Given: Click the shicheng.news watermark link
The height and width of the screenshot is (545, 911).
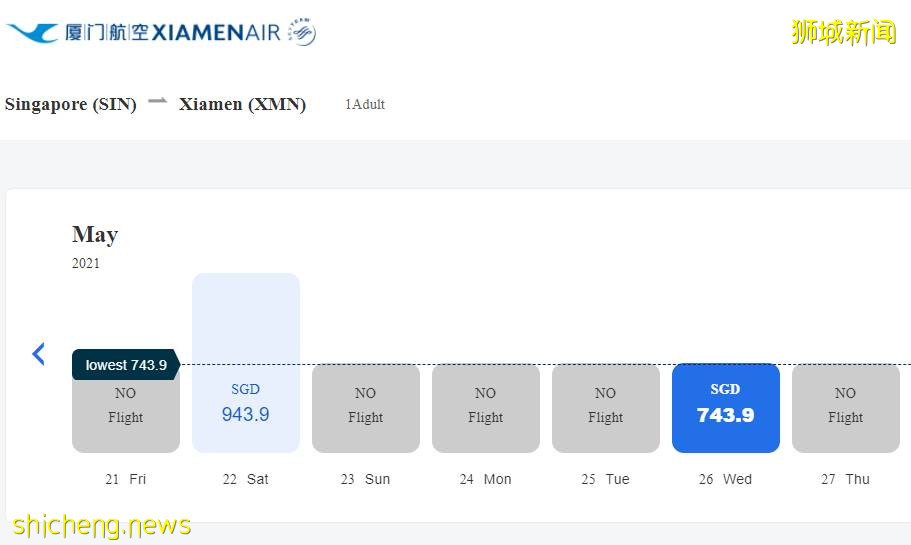Looking at the screenshot, I should tap(102, 525).
